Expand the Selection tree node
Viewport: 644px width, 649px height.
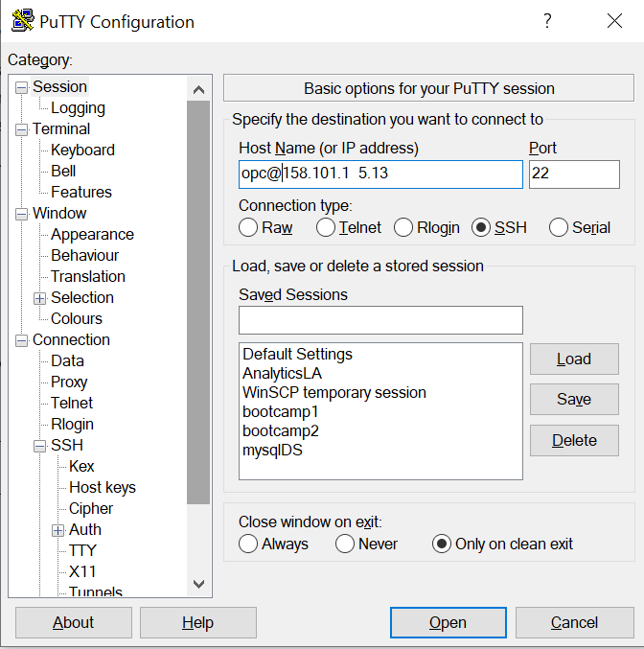[39, 298]
